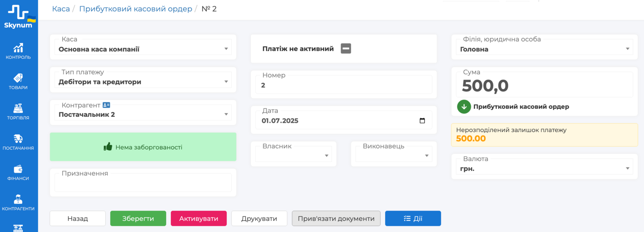Open Прибутковий касовий ордер breadcrumb
The image size is (644, 232).
pos(136,9)
